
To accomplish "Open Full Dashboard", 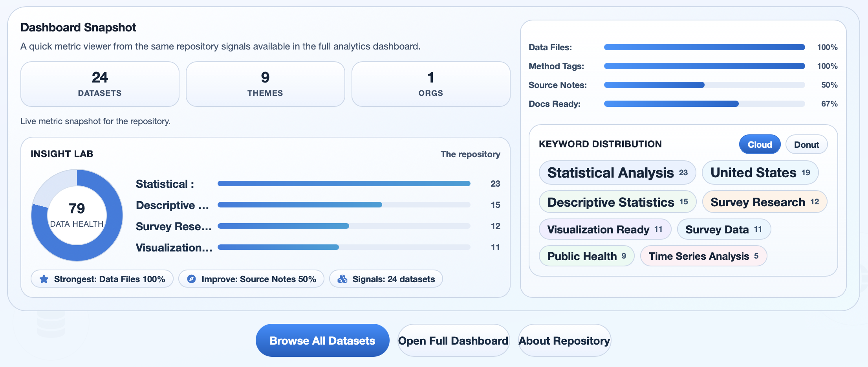I will (x=453, y=340).
